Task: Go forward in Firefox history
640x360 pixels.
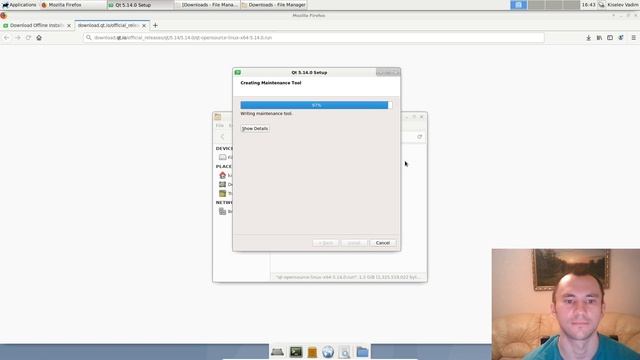Action: click(18, 38)
